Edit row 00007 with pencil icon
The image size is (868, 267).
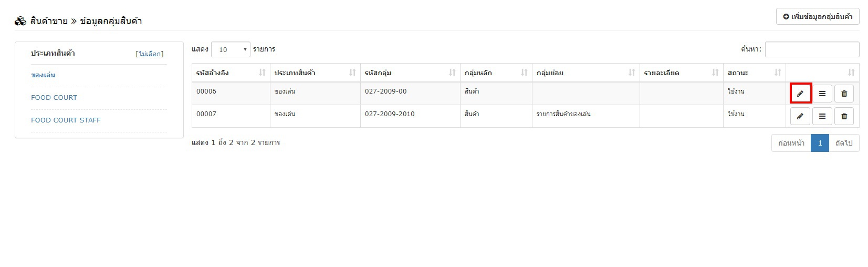pos(800,116)
